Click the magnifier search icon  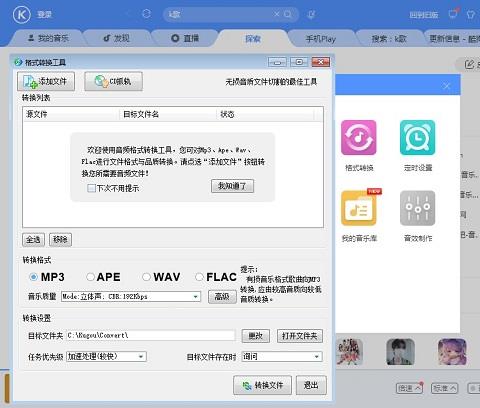pyautogui.click(x=287, y=14)
